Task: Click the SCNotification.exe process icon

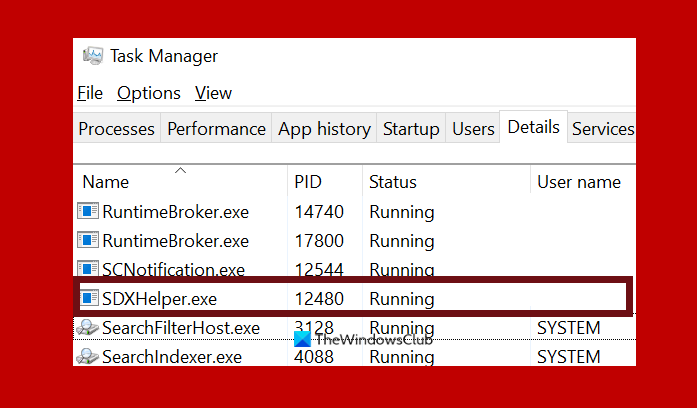Action: pyautogui.click(x=89, y=270)
